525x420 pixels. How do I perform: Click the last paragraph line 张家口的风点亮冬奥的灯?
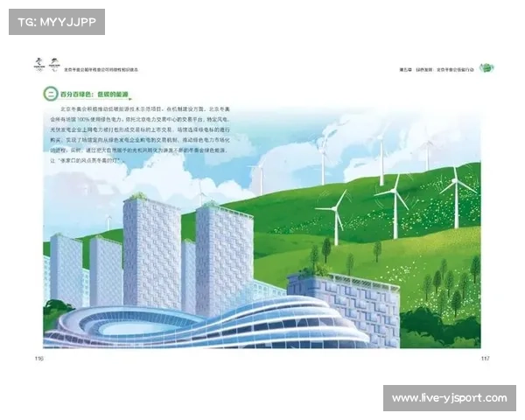point(87,161)
